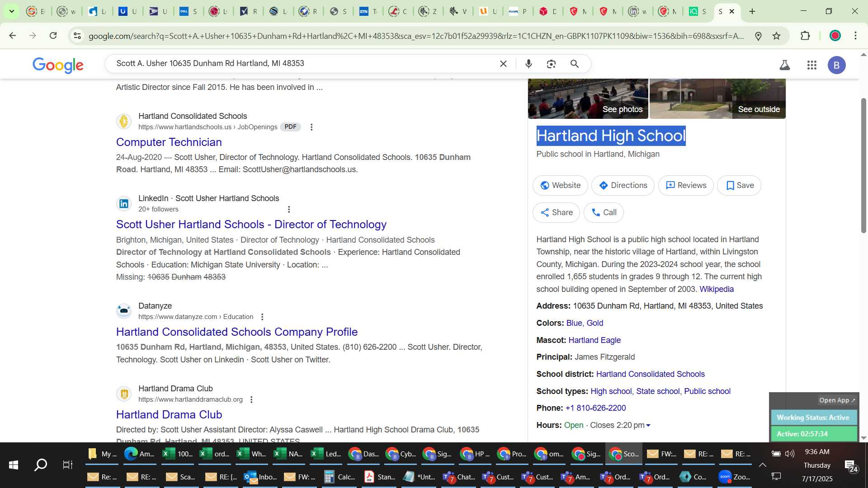
Task: Open the notifications center icon
Action: pos(851,466)
